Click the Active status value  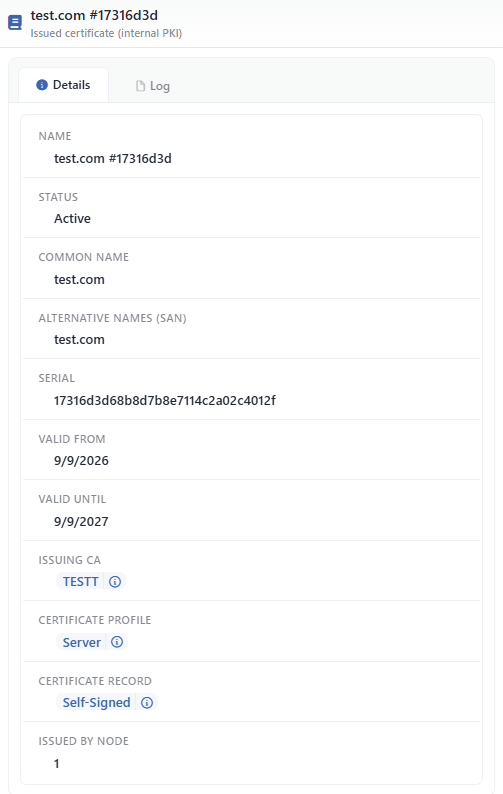[72, 219]
